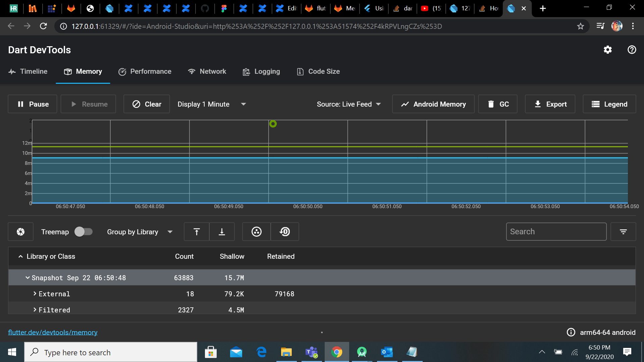The image size is (644, 362).
Task: Click the green marker on the chart
Action: tap(273, 124)
